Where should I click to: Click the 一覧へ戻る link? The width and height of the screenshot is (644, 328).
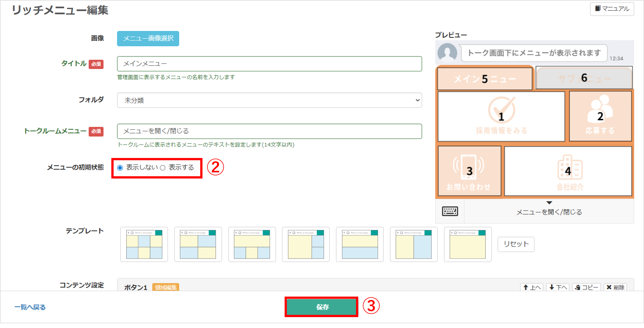pos(30,307)
